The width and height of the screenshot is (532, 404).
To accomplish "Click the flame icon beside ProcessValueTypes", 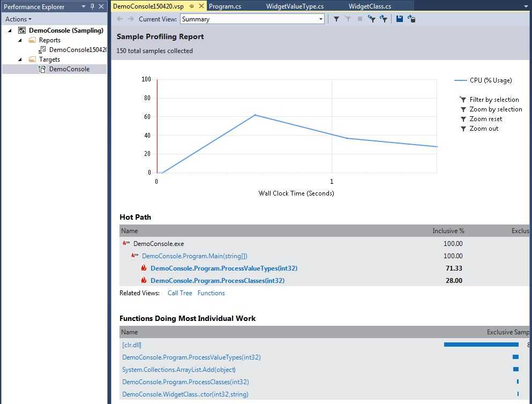I will pyautogui.click(x=144, y=268).
